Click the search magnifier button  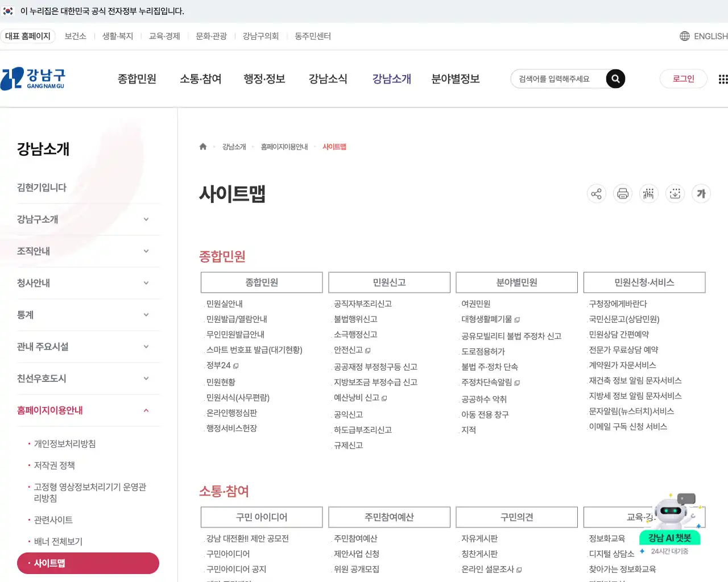pyautogui.click(x=615, y=79)
